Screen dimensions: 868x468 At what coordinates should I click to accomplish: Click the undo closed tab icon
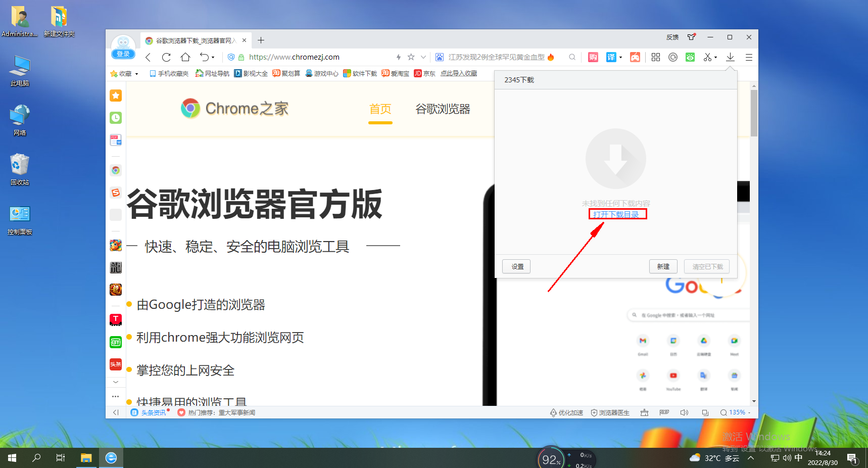[x=204, y=57]
